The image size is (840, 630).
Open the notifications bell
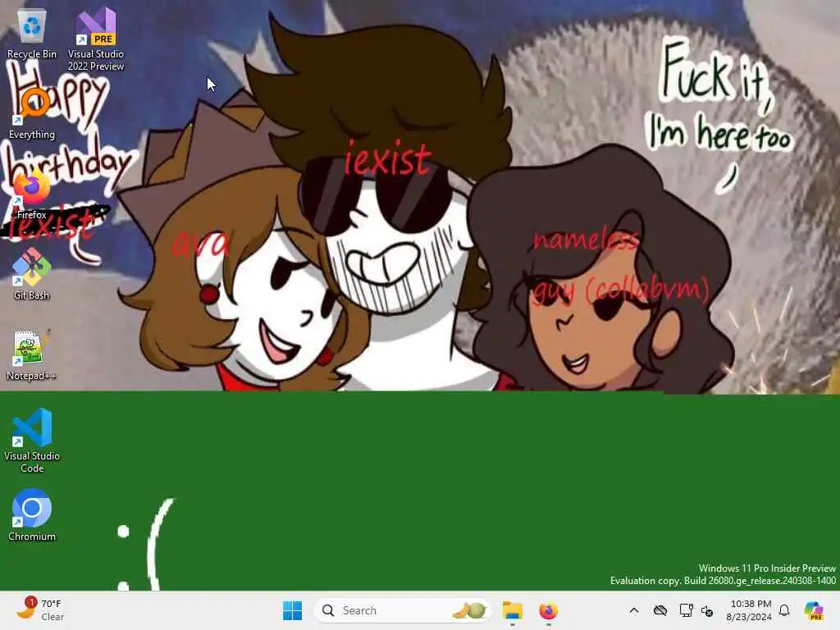(784, 610)
